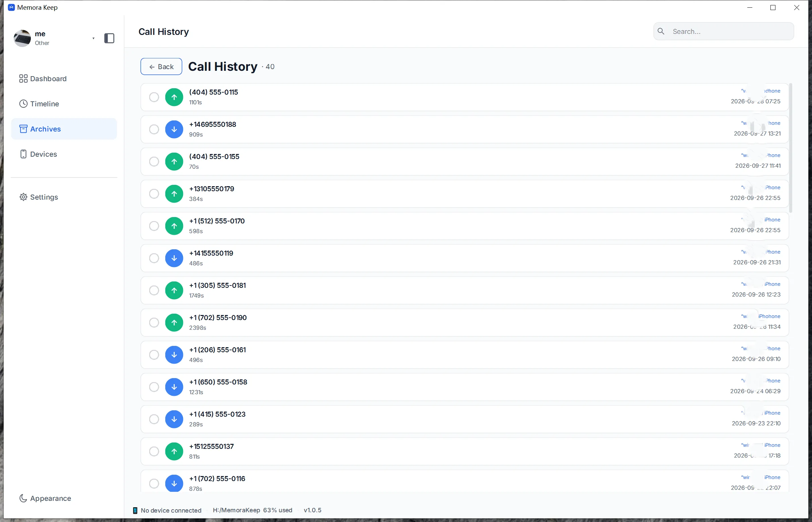Select checkbox for +14695550188 call

click(x=154, y=129)
